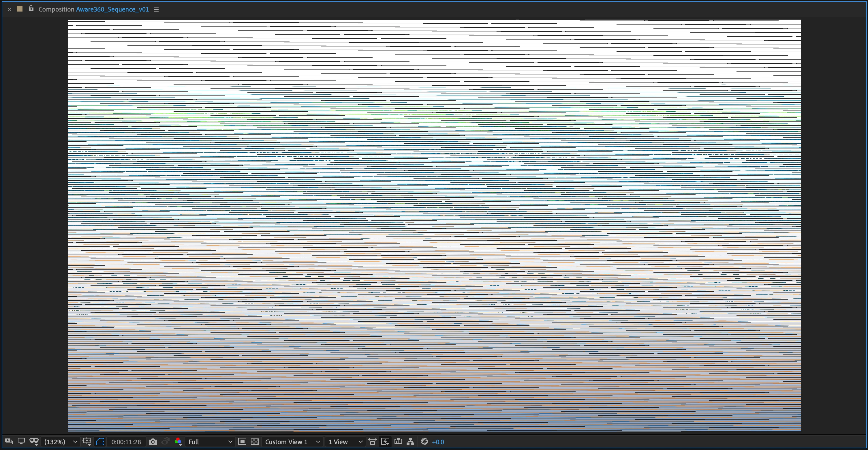This screenshot has height=450, width=868.
Task: Open the magnification ratio dropdown showing 132%
Action: coord(61,442)
